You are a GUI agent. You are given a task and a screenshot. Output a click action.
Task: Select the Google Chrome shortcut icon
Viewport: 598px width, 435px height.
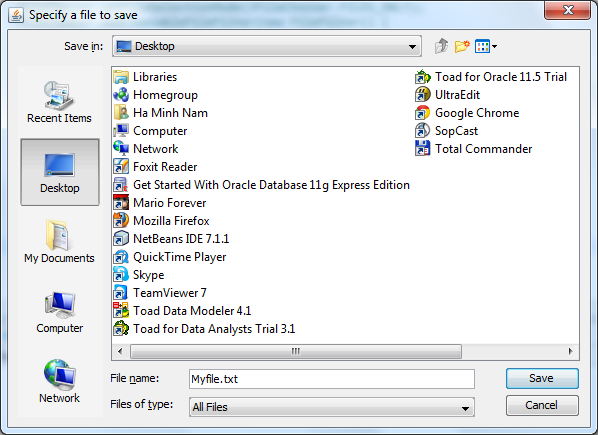423,113
